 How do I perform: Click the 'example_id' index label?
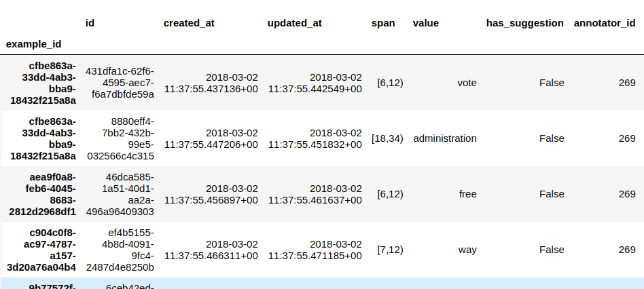(x=34, y=43)
